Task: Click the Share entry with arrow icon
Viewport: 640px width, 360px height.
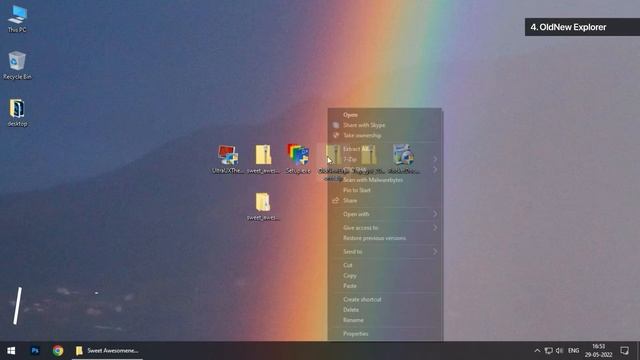Action: pyautogui.click(x=385, y=200)
